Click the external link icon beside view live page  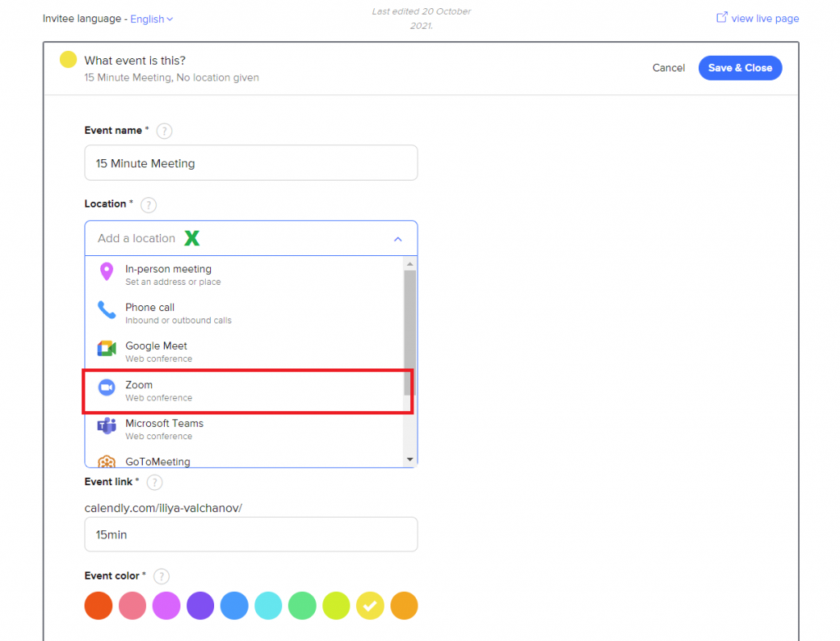722,18
